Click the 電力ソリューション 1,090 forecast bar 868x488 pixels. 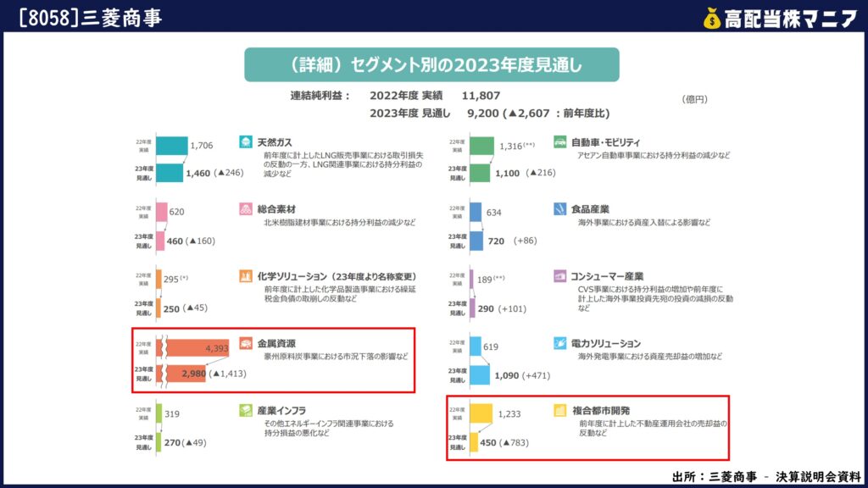tap(480, 375)
